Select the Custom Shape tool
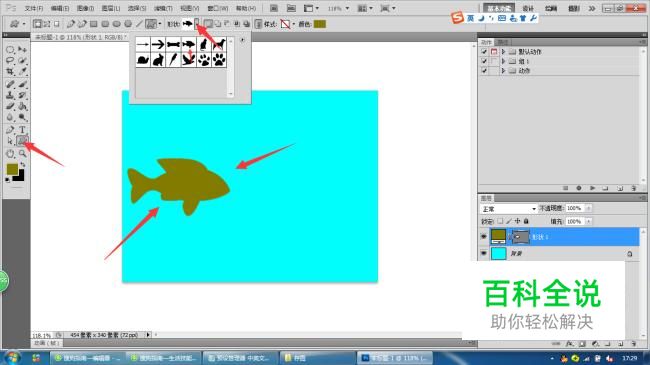The image size is (650, 365). tap(22, 141)
